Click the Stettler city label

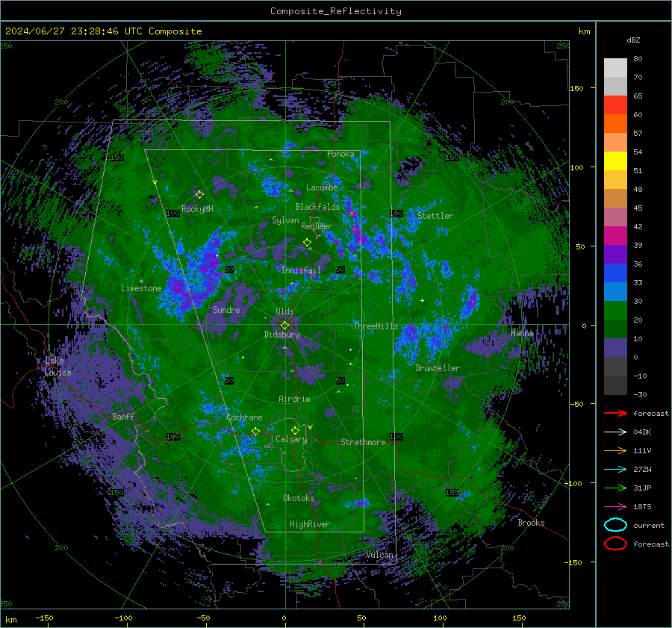tap(435, 216)
